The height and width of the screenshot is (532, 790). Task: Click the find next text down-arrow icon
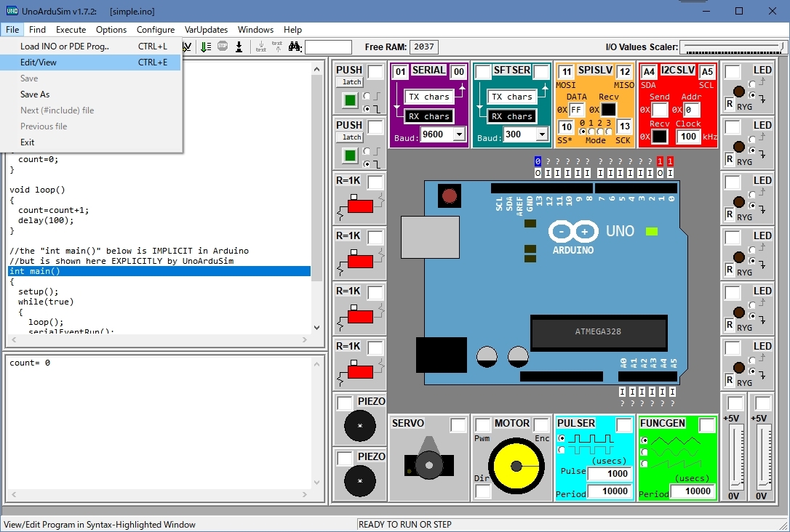(x=261, y=47)
